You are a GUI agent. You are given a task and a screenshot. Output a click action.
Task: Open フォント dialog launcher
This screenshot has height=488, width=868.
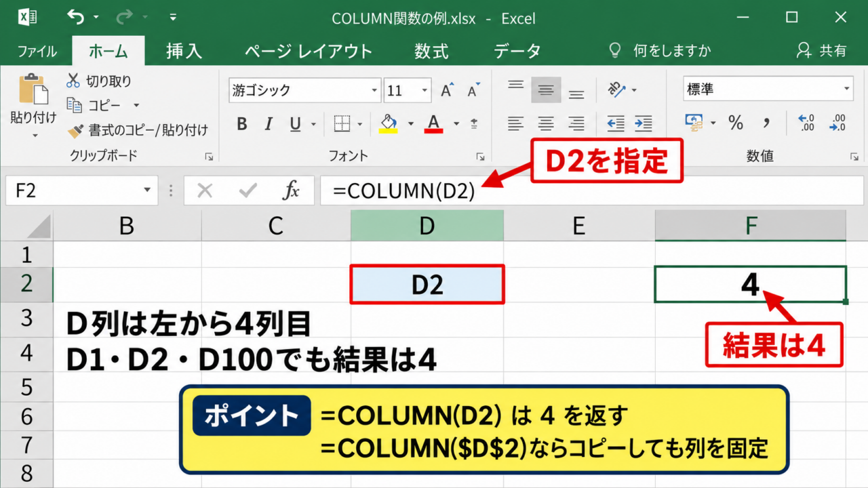click(x=480, y=157)
